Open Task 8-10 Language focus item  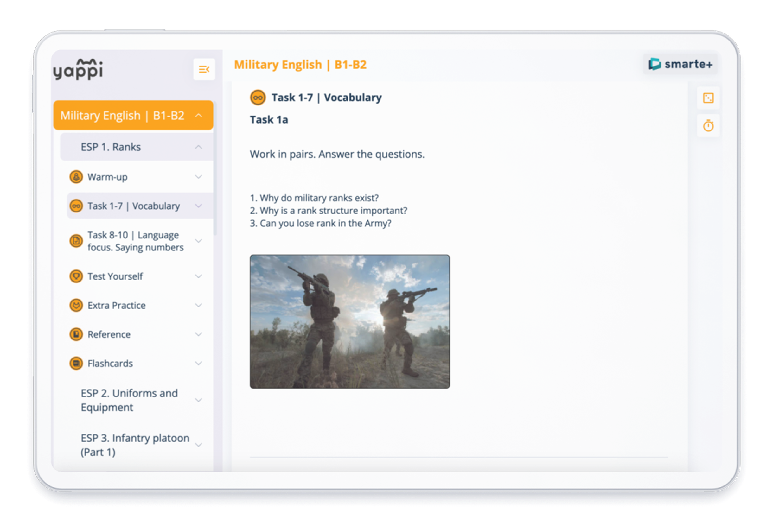135,241
